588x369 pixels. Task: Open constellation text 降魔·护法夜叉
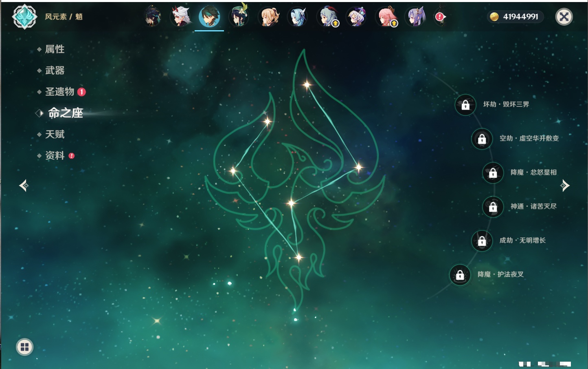[500, 274]
